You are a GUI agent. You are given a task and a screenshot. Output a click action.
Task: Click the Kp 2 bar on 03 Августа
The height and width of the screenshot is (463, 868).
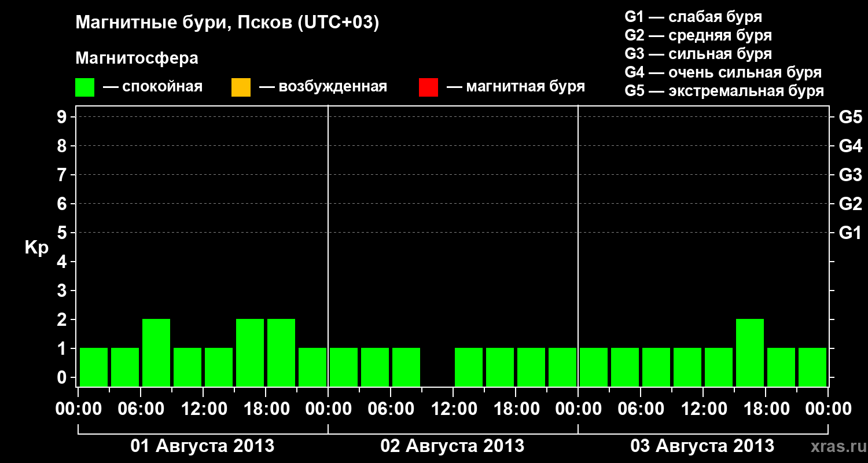coord(750,352)
